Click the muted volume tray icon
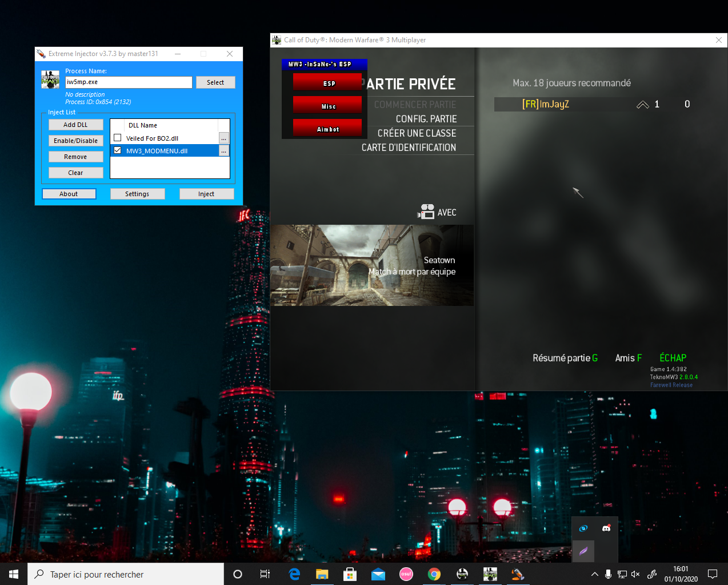 [635, 574]
